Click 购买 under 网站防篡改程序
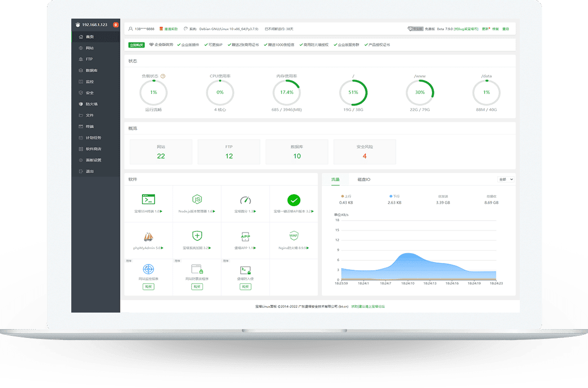The width and height of the screenshot is (588, 388). (197, 286)
